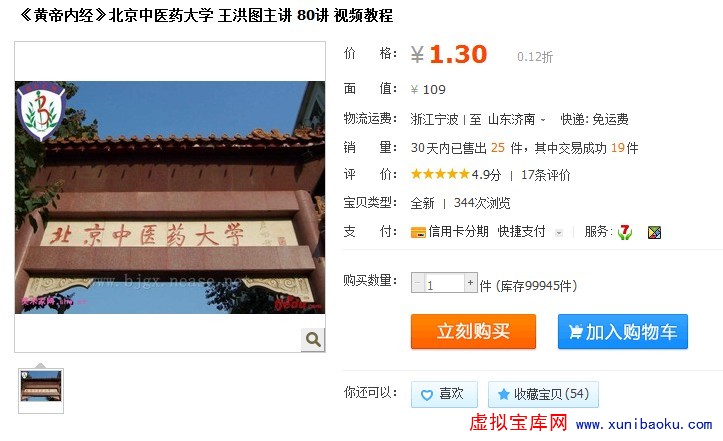
Task: Expand the payment methods dropdown arrow
Action: click(x=559, y=233)
